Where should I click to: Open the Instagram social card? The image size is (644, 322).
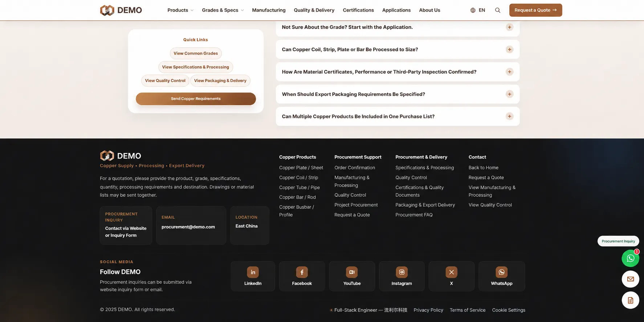pos(402,276)
